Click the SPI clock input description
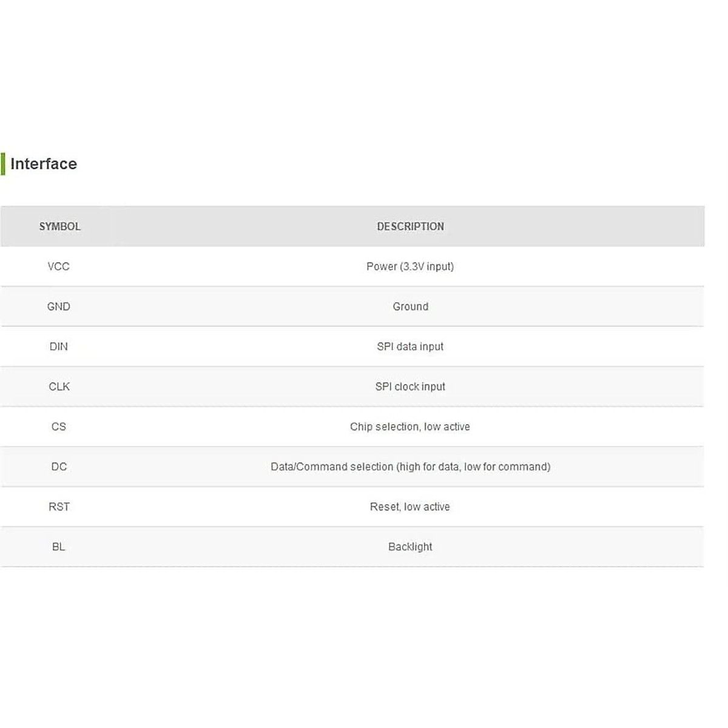The width and height of the screenshot is (728, 728). pos(410,386)
